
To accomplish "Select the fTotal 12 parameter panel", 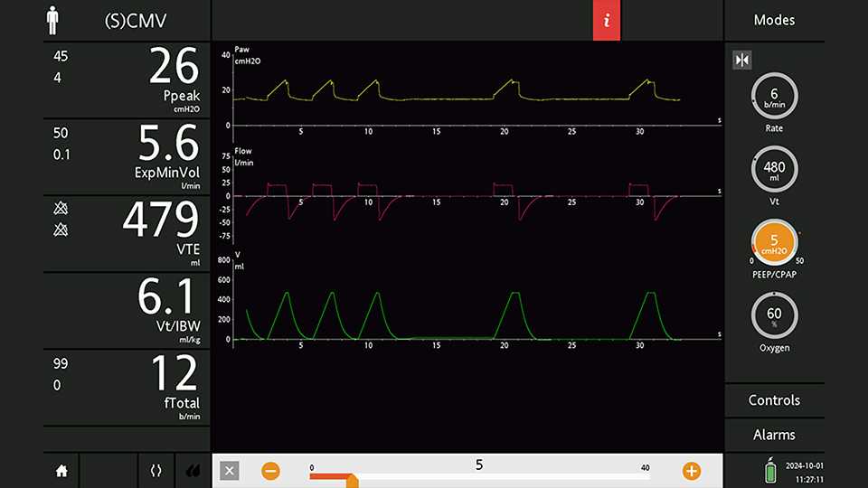I will point(127,388).
